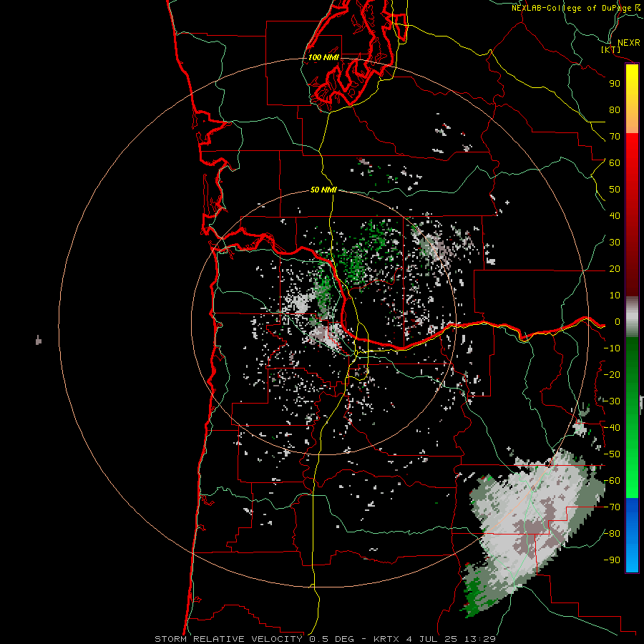Click the 4 JUL 25 13:29 timestamp
Image resolution: width=644 pixels, height=644 pixels.
click(x=452, y=639)
